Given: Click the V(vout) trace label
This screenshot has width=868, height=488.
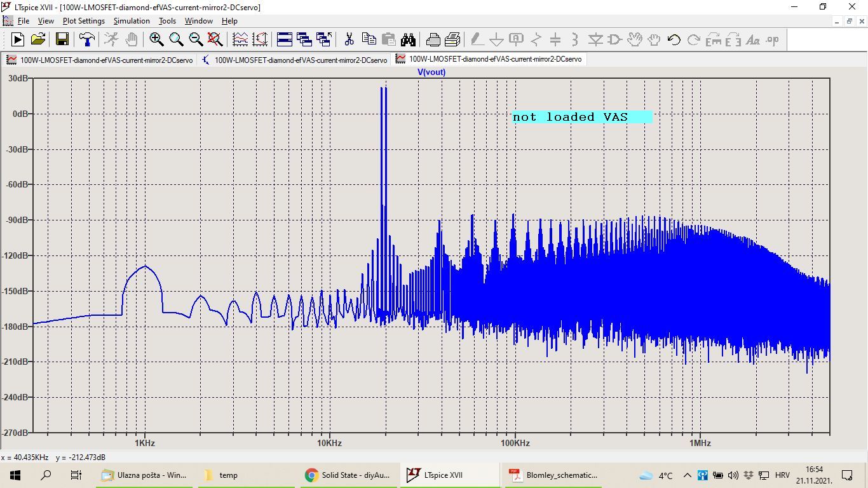Looking at the screenshot, I should (431, 72).
